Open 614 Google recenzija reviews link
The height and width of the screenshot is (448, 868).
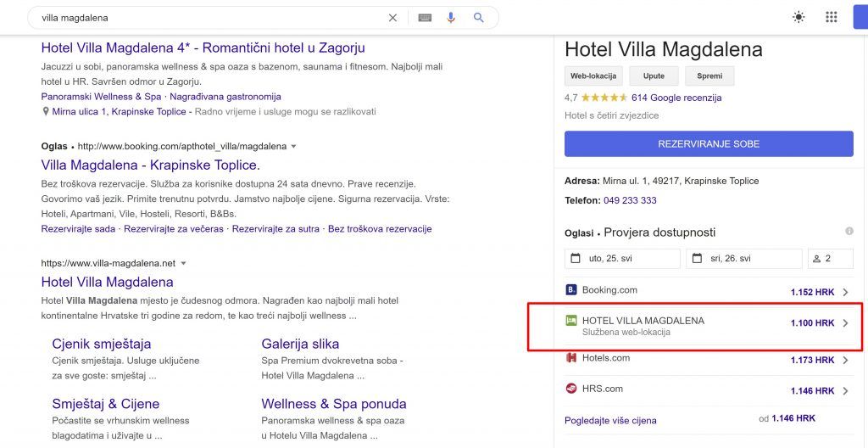676,98
